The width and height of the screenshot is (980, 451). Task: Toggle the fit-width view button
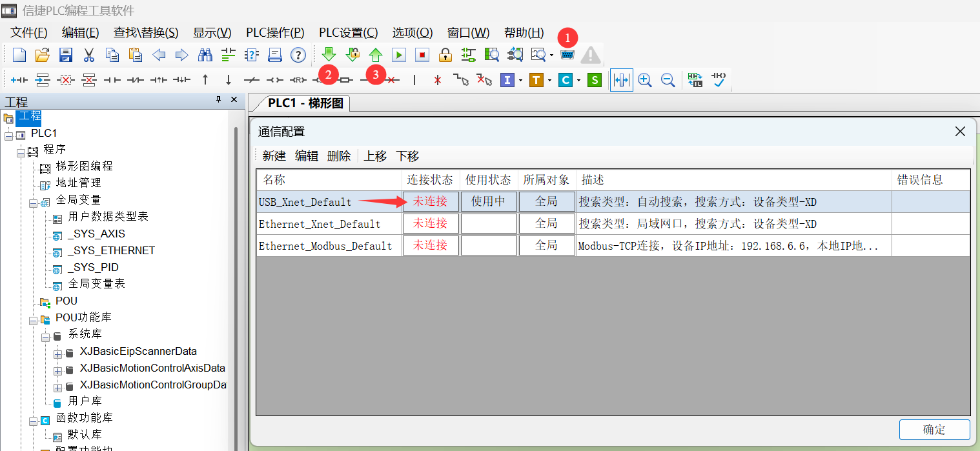[x=621, y=80]
